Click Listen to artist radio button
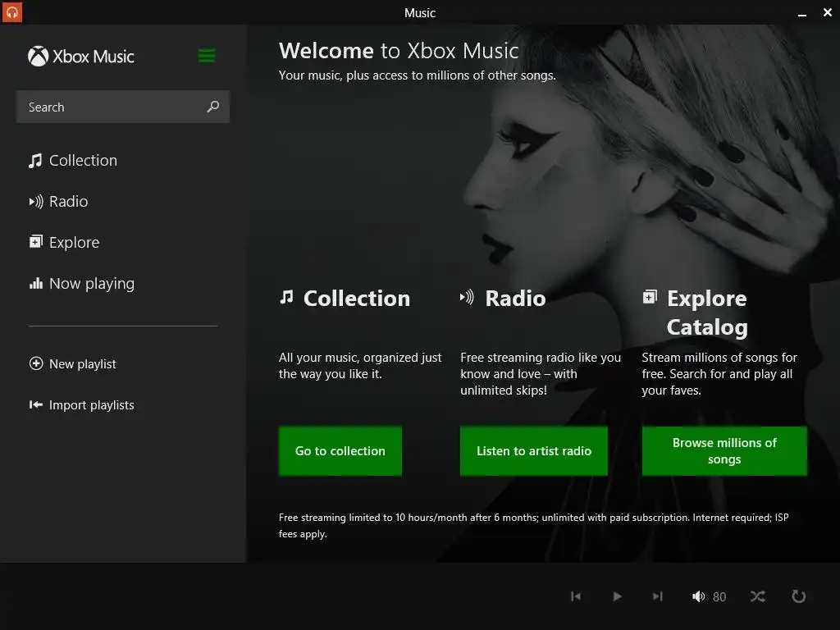 click(x=533, y=451)
